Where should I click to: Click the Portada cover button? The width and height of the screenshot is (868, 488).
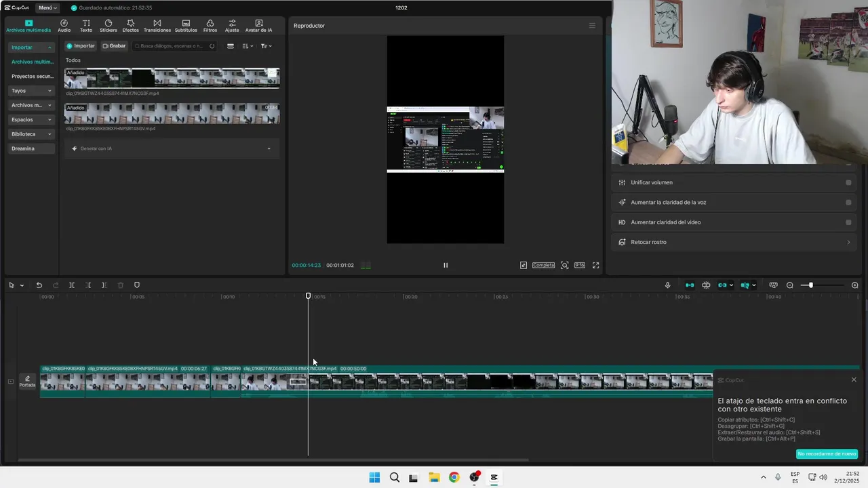point(27,382)
